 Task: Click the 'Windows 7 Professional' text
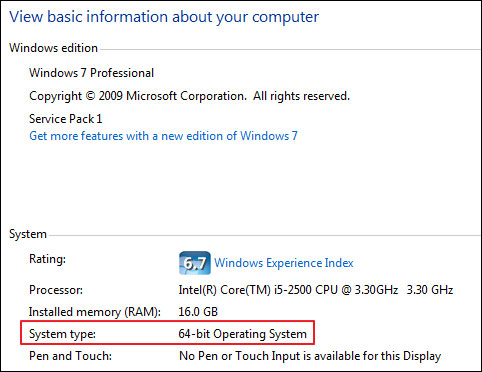tap(92, 73)
